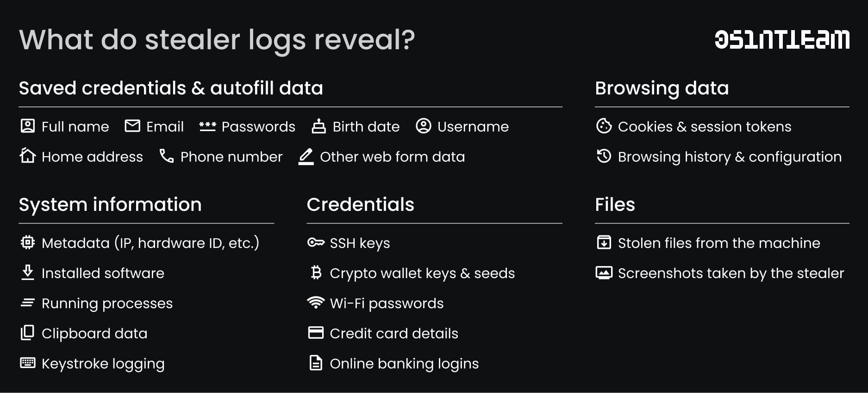
Task: Click the history clock icon for Browsing history
Action: coord(604,156)
